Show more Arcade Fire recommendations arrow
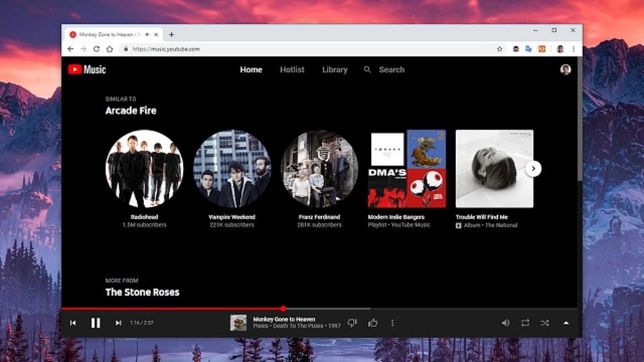The width and height of the screenshot is (644, 362). [x=533, y=168]
